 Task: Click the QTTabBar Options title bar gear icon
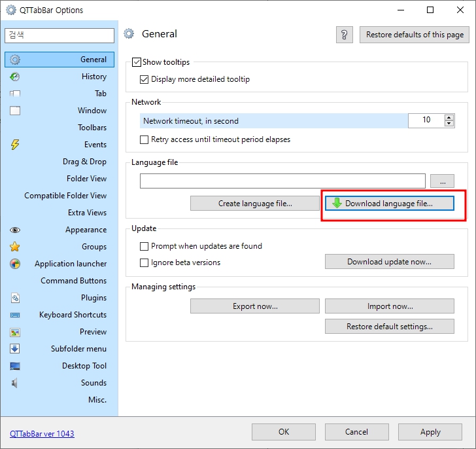pos(11,10)
